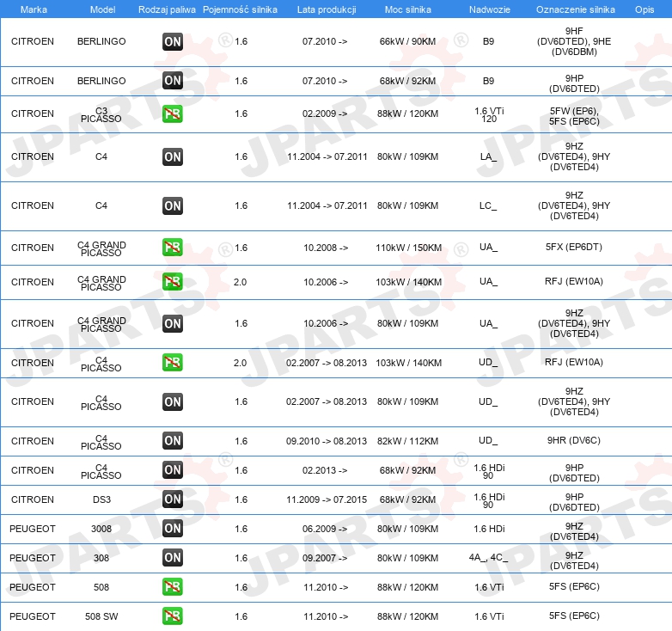672x631 pixels.
Task: Click PEUGEOT brand in the 508 SW row
Action: point(33,616)
